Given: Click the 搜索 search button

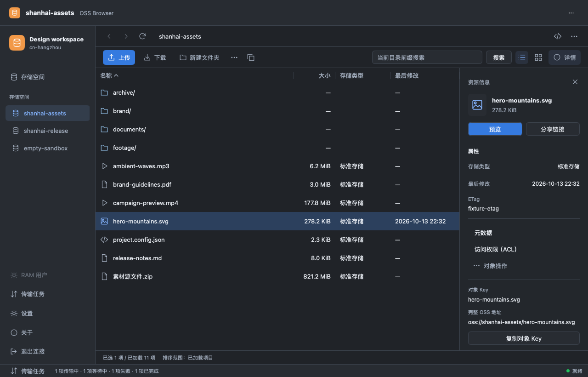Looking at the screenshot, I should (499, 57).
